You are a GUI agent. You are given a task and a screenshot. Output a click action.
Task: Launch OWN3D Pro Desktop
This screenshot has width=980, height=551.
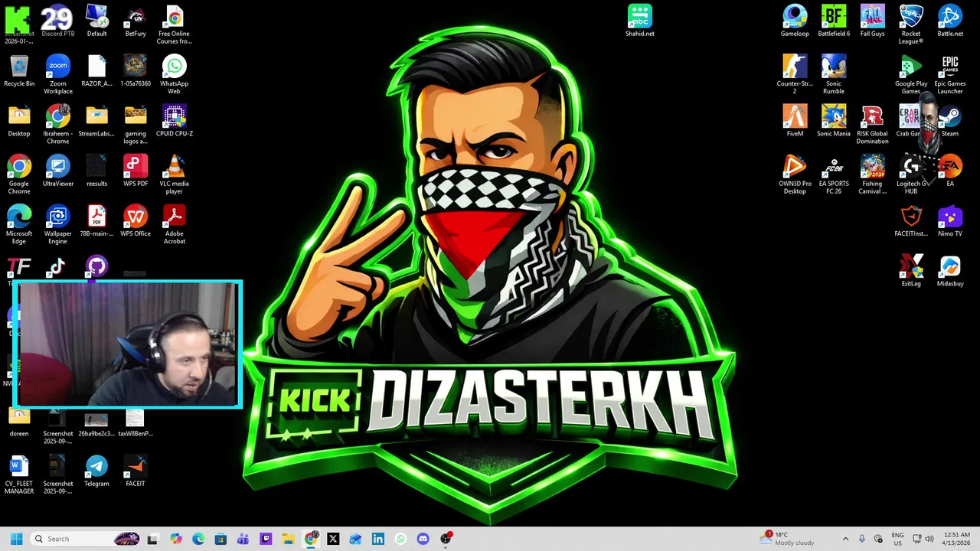[795, 174]
